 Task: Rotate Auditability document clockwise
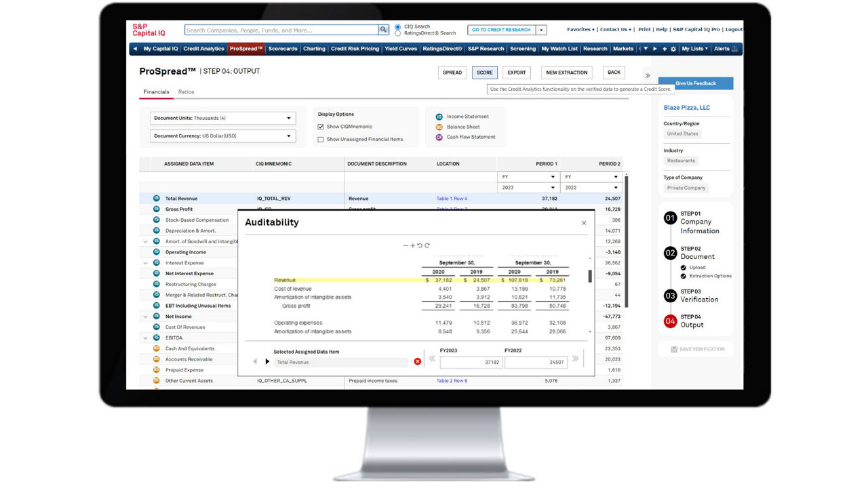[x=427, y=245]
